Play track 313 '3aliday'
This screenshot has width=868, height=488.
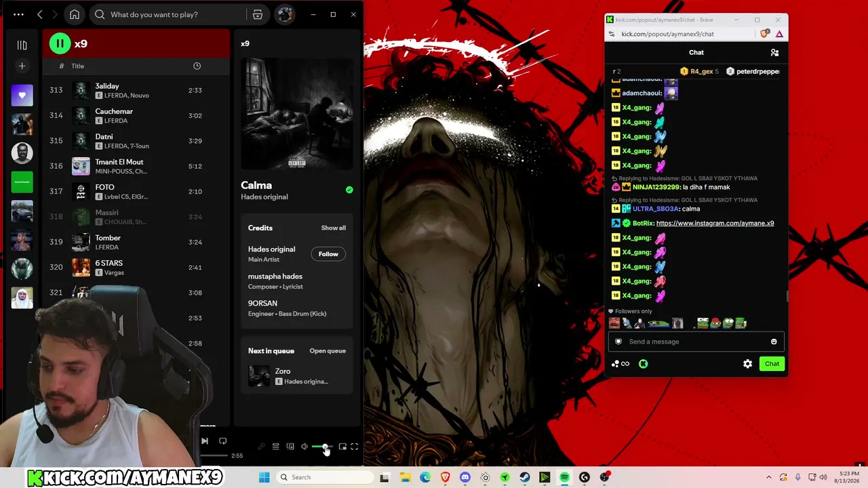[136, 90]
